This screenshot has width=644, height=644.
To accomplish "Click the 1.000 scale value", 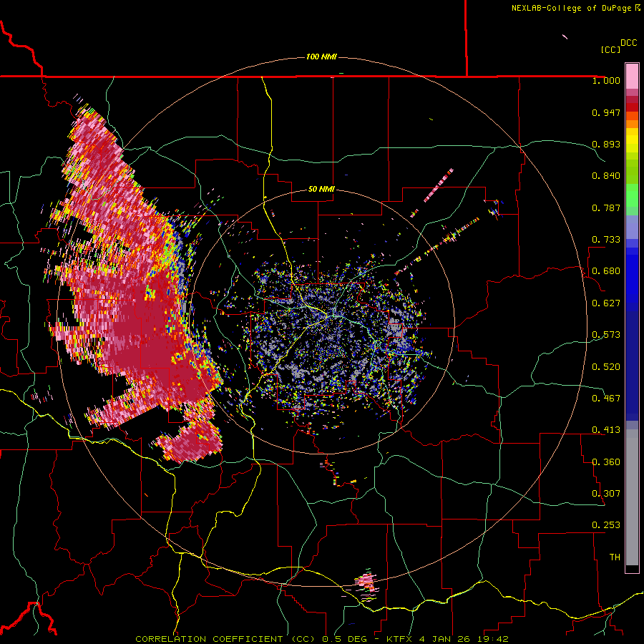I will pyautogui.click(x=606, y=80).
